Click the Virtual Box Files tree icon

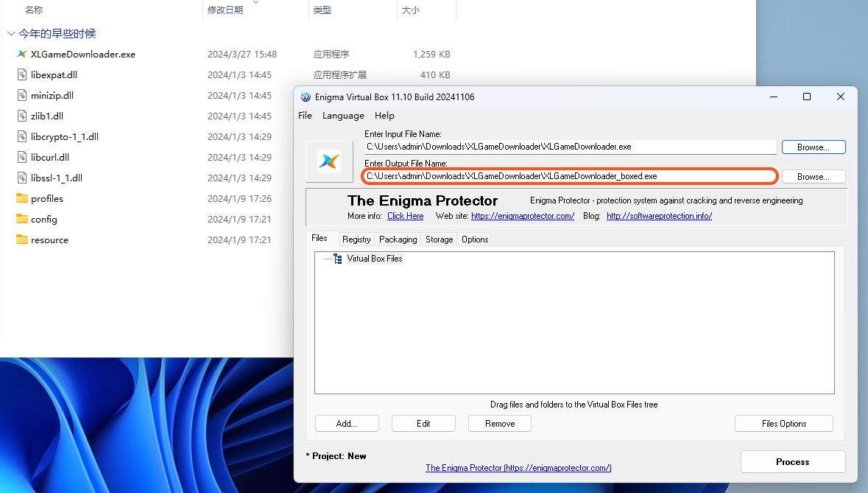coord(338,259)
